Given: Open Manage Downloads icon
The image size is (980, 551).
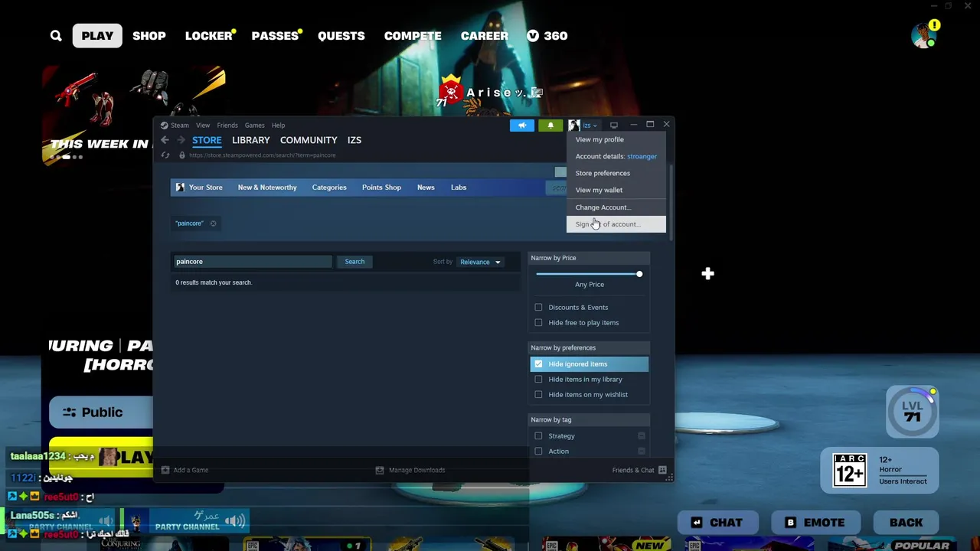Looking at the screenshot, I should (380, 470).
